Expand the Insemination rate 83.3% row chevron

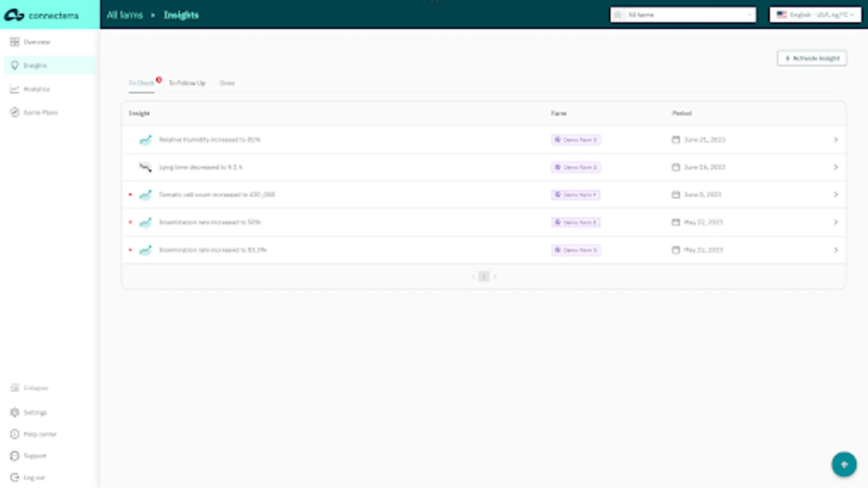(x=835, y=250)
